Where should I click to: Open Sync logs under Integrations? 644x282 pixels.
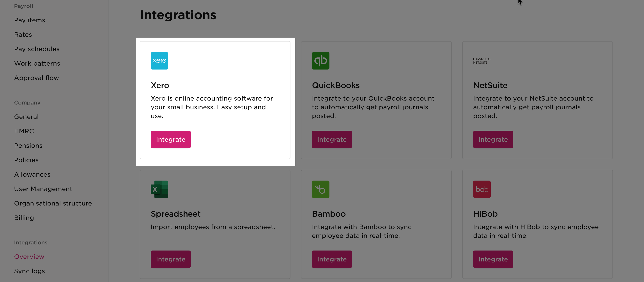tap(30, 271)
